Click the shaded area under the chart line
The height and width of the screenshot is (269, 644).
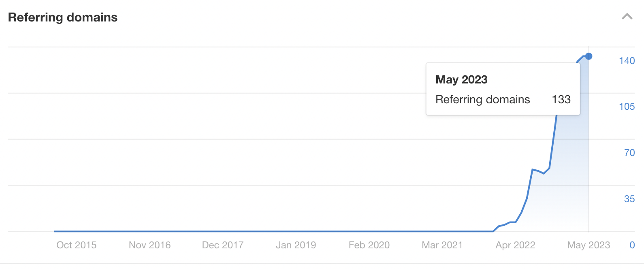[567, 182]
